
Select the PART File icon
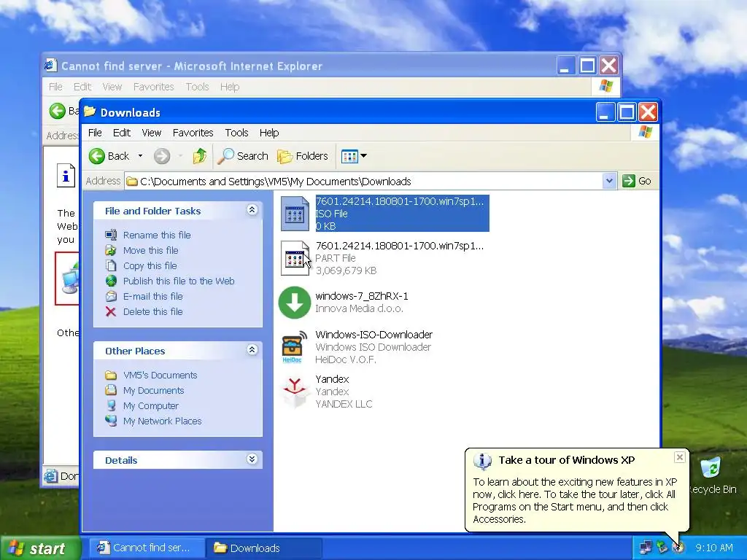coord(295,258)
